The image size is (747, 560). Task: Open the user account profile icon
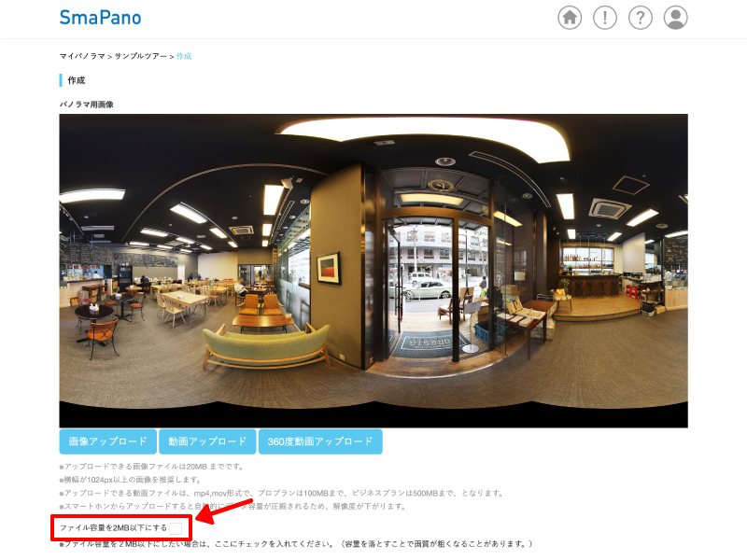click(675, 18)
